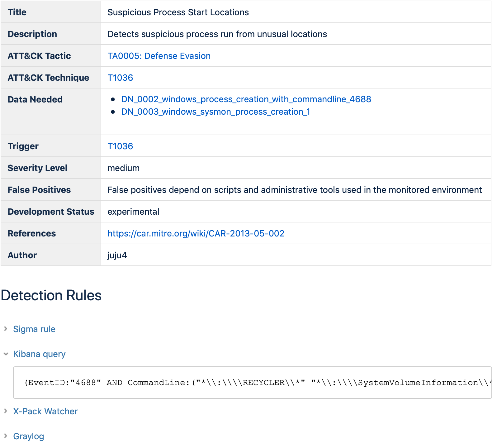Select the Detection Rules heading

[51, 295]
